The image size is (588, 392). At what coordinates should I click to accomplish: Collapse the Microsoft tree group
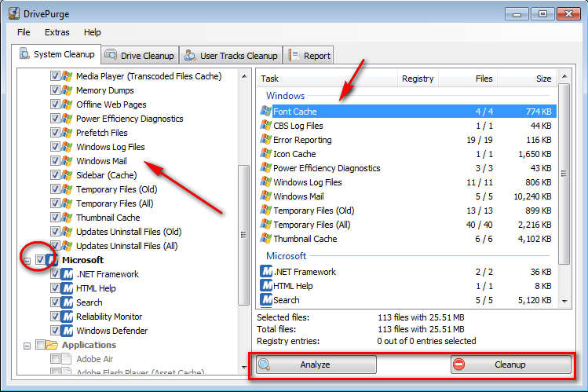27,260
